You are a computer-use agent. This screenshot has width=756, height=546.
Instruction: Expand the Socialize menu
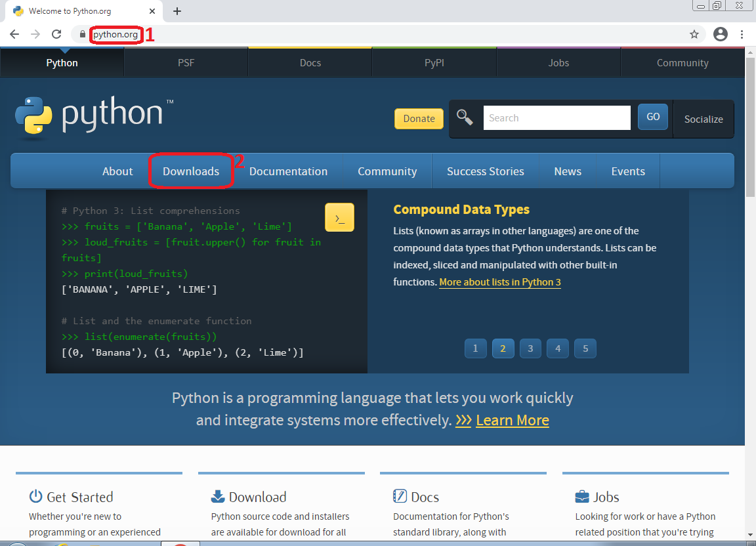pos(703,119)
